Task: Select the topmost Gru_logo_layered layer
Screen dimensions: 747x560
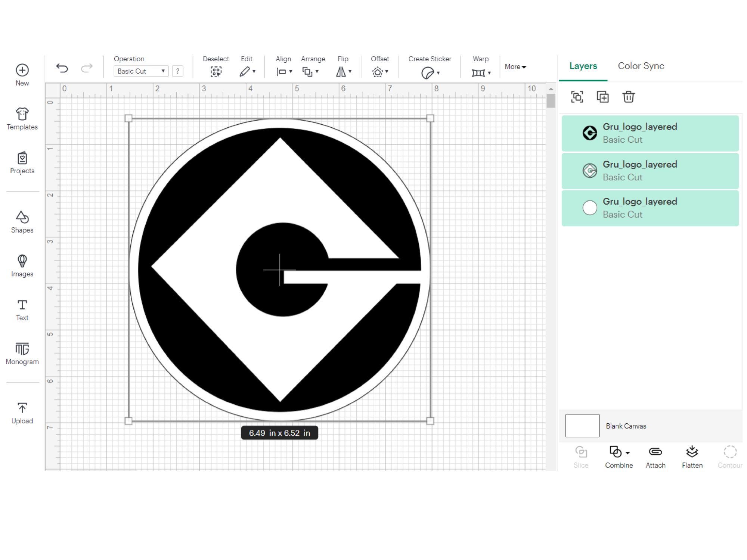Action: pyautogui.click(x=650, y=133)
